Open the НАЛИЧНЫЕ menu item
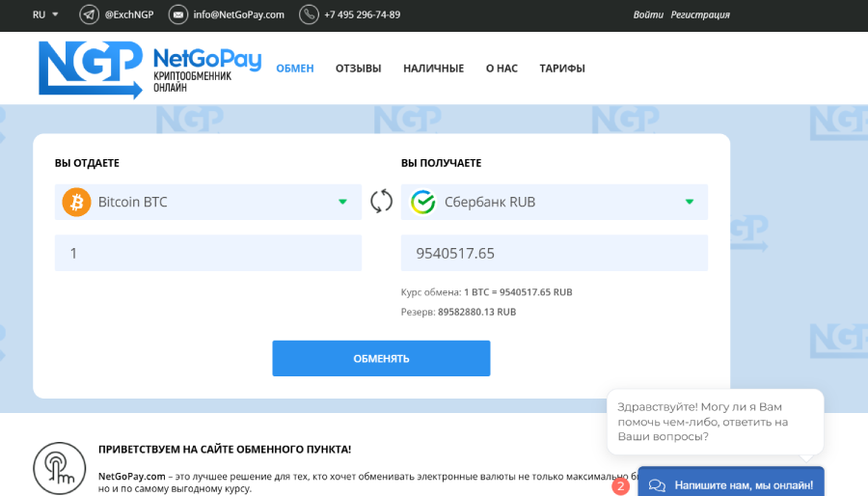Viewport: 868px width, 496px height. pyautogui.click(x=433, y=69)
